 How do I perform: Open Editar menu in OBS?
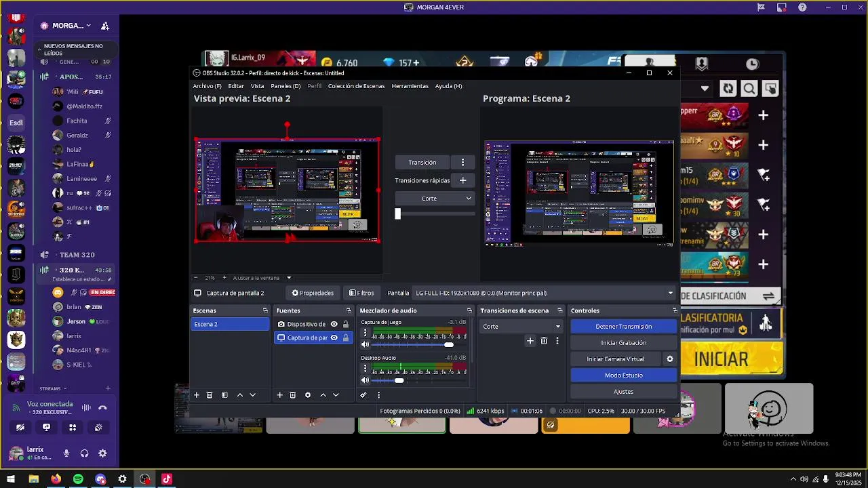click(x=236, y=86)
